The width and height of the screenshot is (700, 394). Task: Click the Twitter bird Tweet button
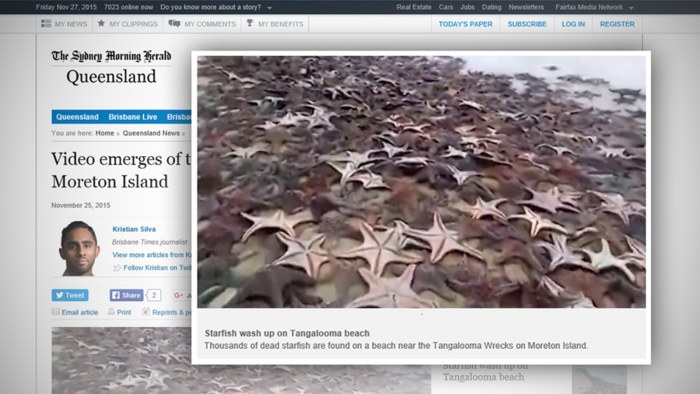pyautogui.click(x=70, y=295)
